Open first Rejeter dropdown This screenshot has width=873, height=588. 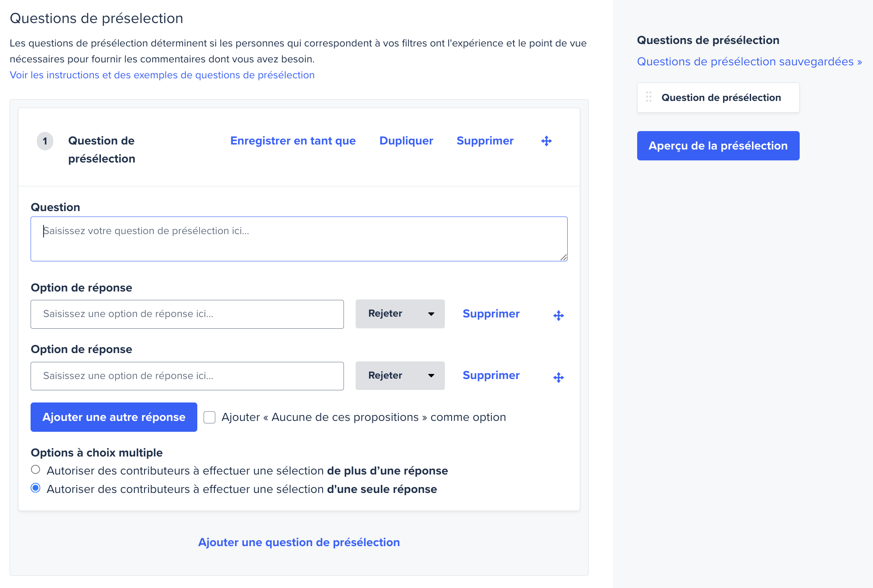pos(400,314)
